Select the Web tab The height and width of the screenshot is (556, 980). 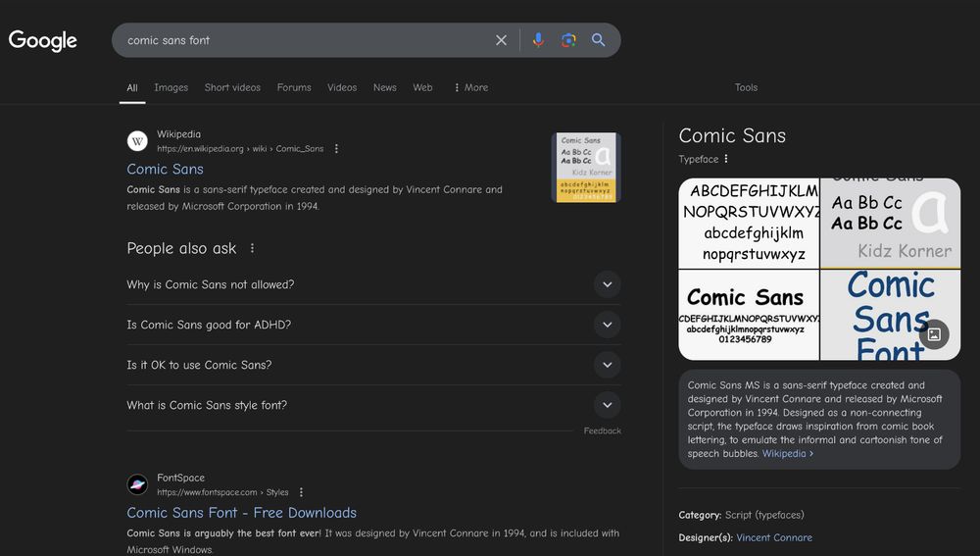pyautogui.click(x=422, y=88)
